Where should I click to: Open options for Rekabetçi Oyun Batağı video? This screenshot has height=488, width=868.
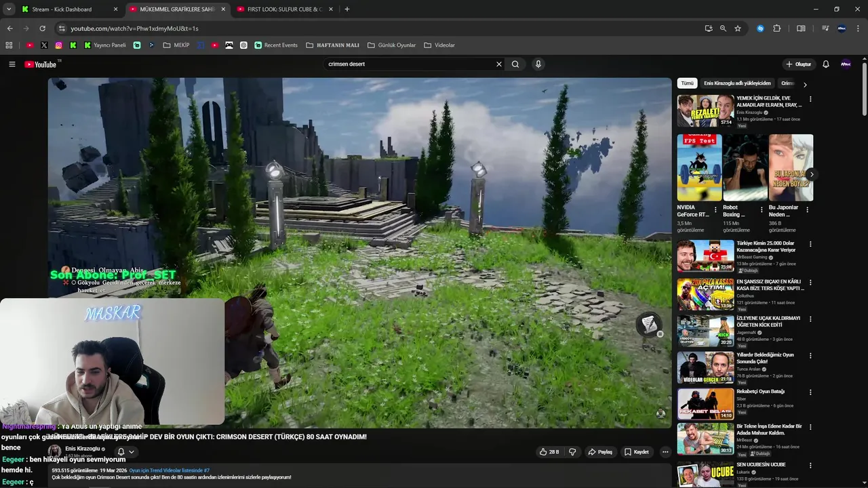coord(810,392)
